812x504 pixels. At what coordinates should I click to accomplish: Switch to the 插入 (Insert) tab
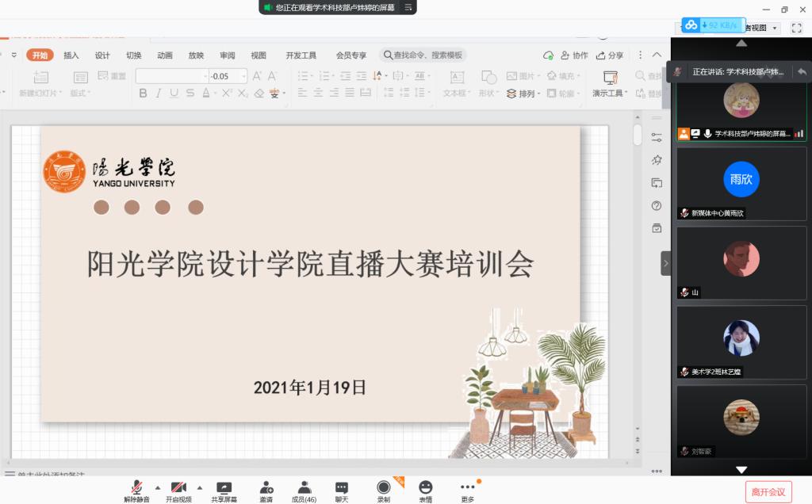(x=71, y=55)
